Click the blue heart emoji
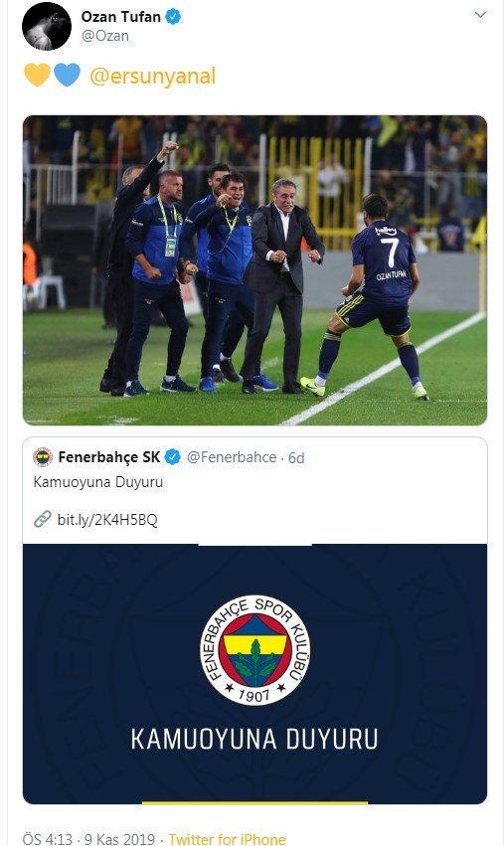Screen dimensions: 504x846 (67, 75)
